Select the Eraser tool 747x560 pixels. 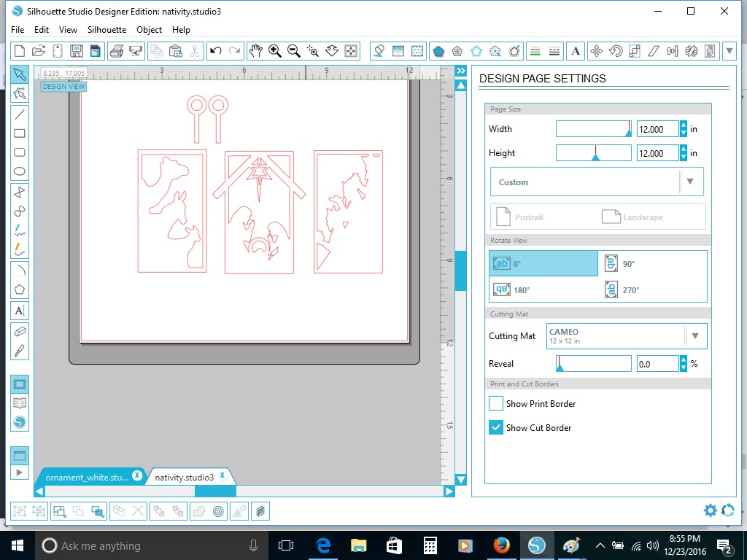pyautogui.click(x=20, y=330)
